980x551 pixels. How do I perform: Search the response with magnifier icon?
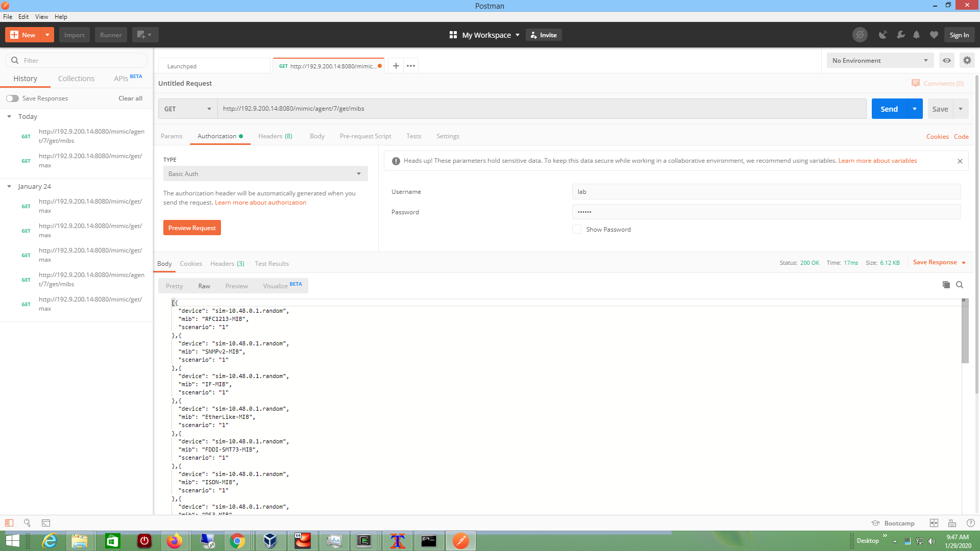[960, 285]
